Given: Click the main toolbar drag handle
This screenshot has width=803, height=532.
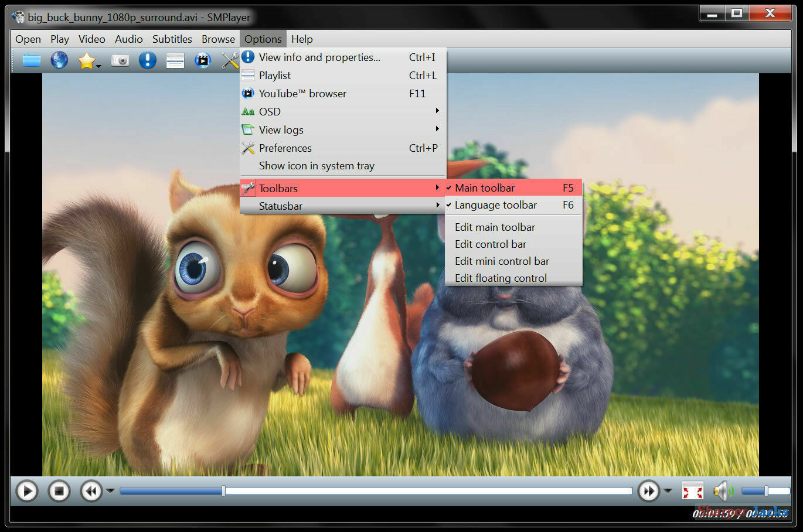Looking at the screenshot, I should coord(13,60).
